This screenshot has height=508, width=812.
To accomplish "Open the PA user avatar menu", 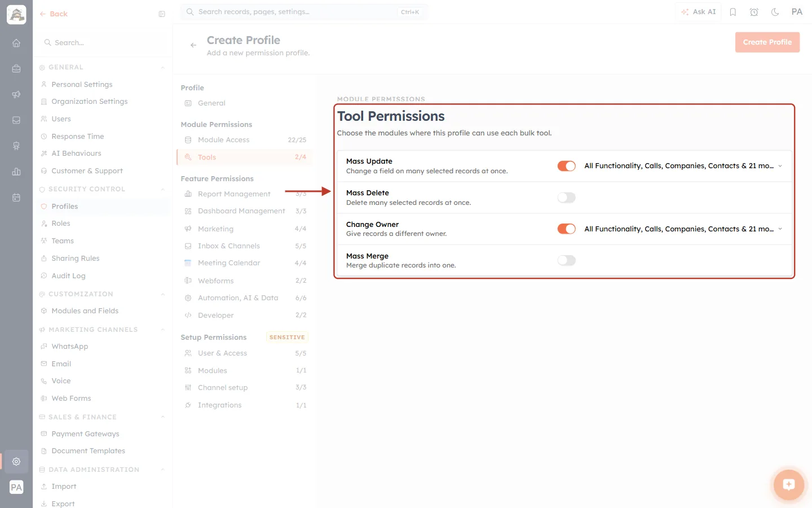I will point(797,12).
